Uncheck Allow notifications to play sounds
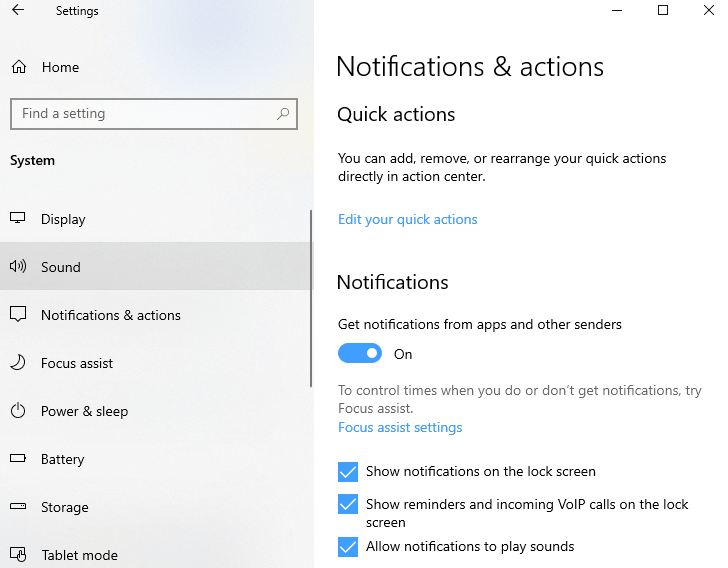Viewport: 728px width, 568px height. click(348, 547)
